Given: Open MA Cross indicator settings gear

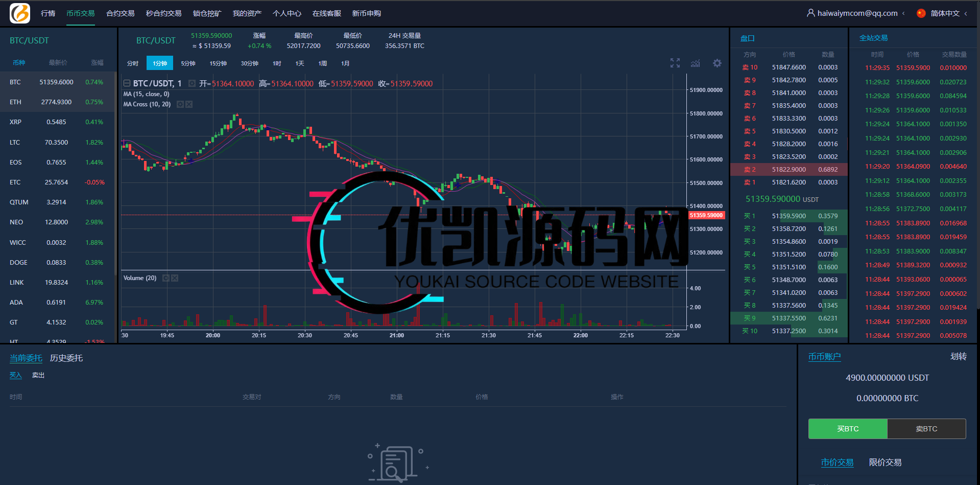Looking at the screenshot, I should (x=180, y=104).
